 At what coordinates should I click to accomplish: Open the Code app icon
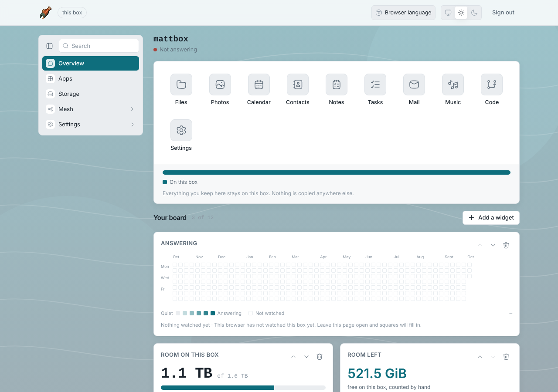492,84
